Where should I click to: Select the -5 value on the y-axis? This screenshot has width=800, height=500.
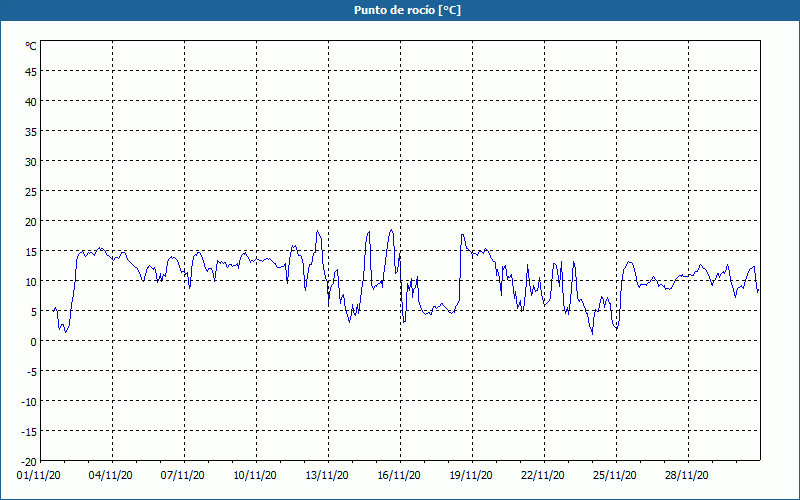point(32,372)
